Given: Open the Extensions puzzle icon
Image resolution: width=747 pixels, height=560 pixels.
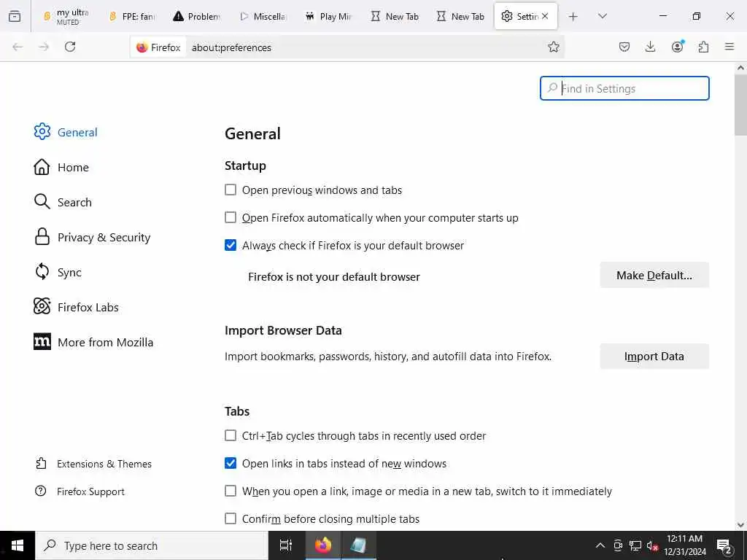Looking at the screenshot, I should (703, 47).
